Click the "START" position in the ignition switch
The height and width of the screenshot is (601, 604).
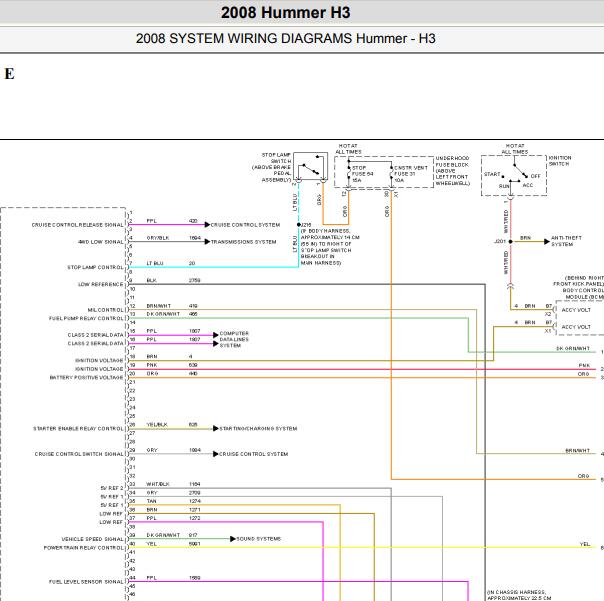tap(492, 174)
